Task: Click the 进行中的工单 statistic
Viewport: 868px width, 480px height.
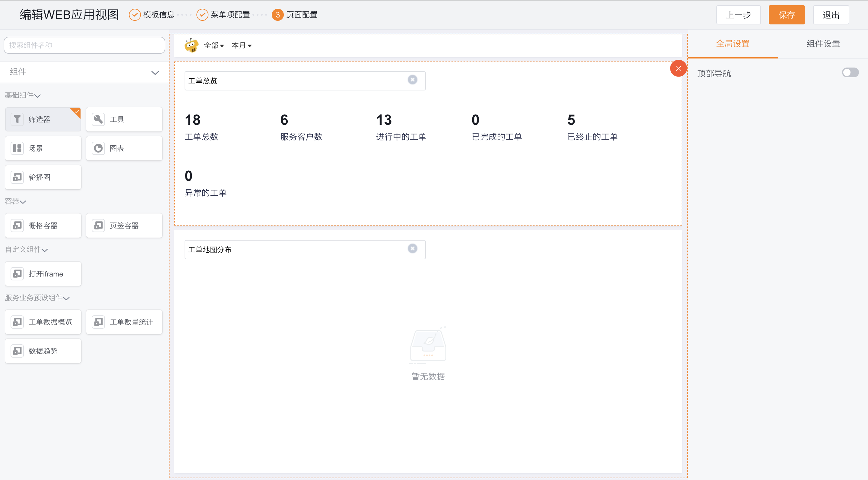Action: tap(401, 127)
